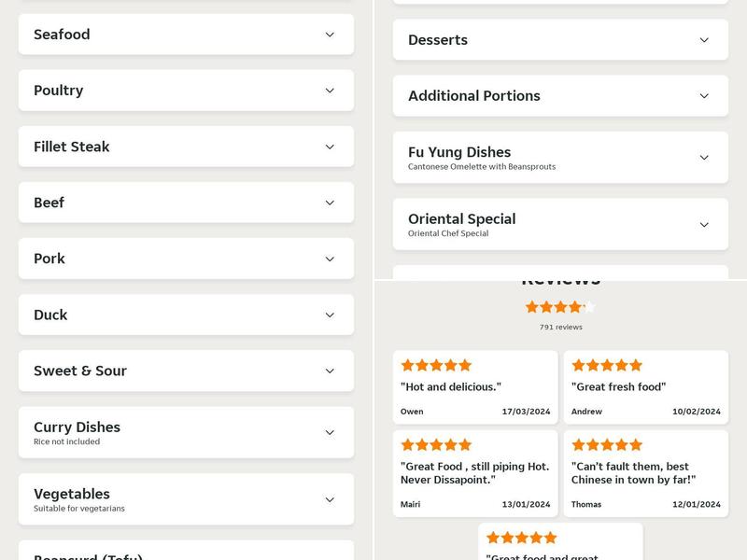The width and height of the screenshot is (747, 560).
Task: Click Mairi's review star rating
Action: click(x=436, y=444)
